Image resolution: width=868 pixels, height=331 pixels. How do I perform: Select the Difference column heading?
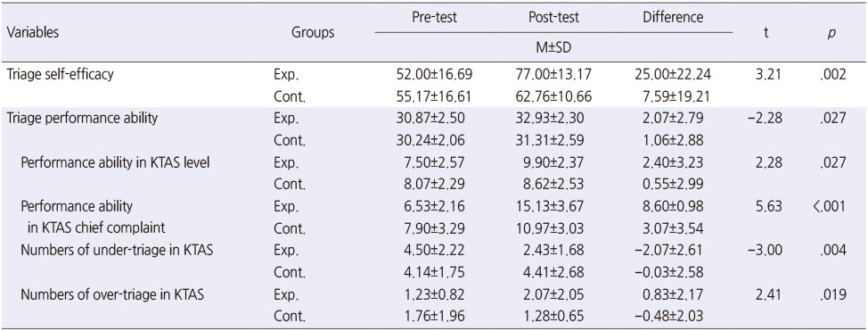[673, 17]
